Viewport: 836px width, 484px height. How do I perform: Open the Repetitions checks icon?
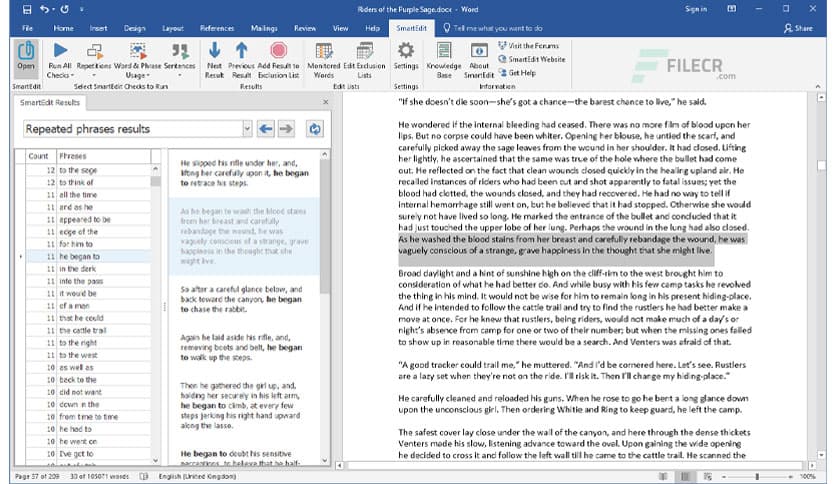[x=94, y=51]
